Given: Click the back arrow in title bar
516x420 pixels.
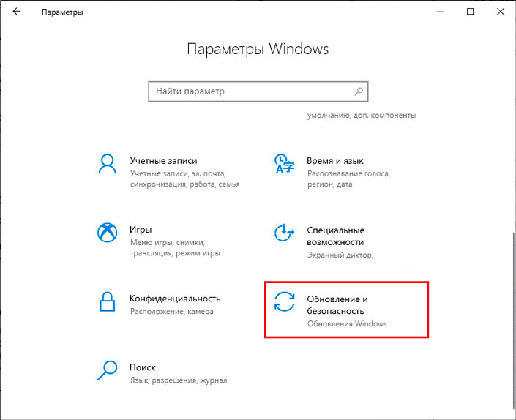Looking at the screenshot, I should click(16, 12).
